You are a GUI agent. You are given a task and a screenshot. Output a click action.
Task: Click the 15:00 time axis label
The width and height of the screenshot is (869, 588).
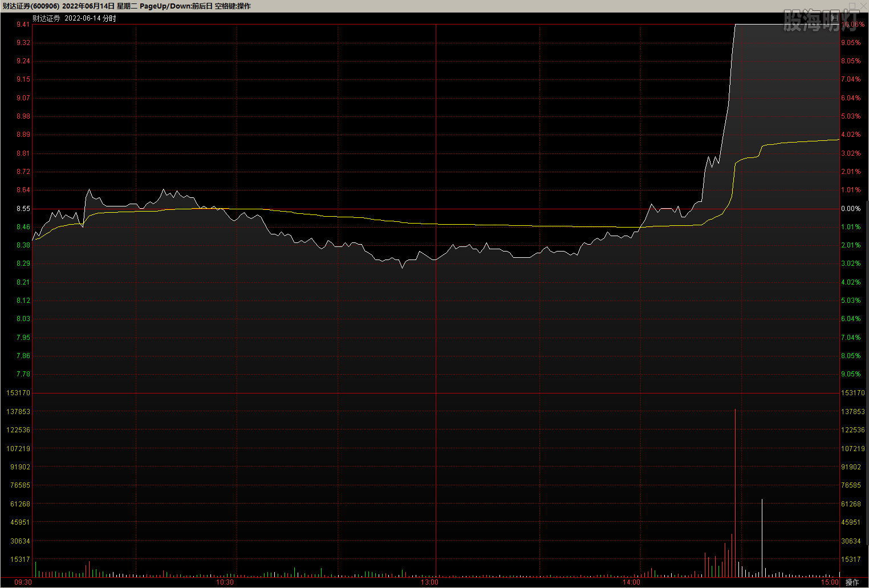830,582
